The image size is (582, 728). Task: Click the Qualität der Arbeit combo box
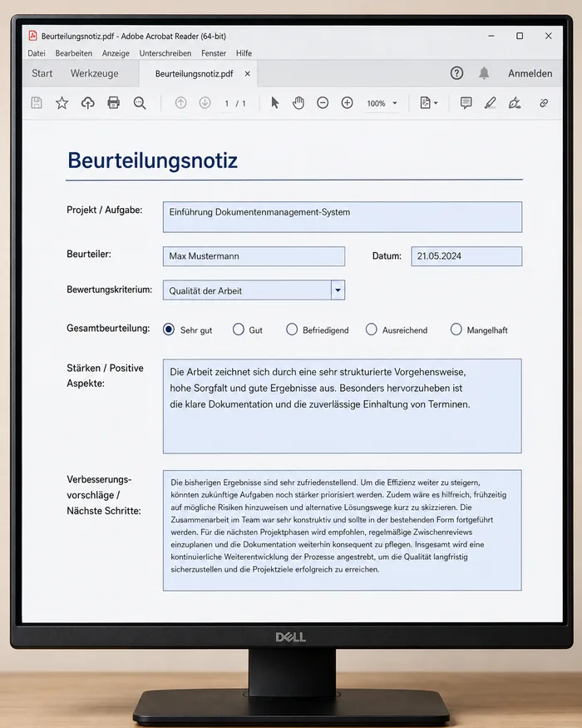[x=254, y=290]
